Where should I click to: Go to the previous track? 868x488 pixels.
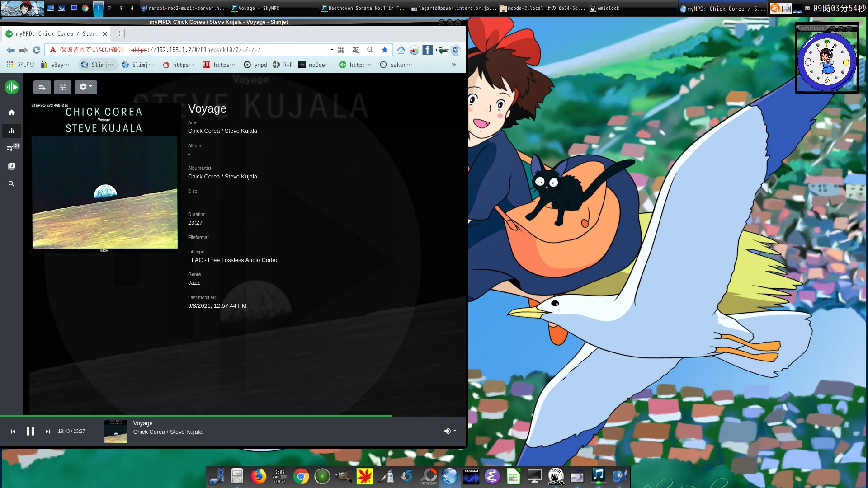13,432
